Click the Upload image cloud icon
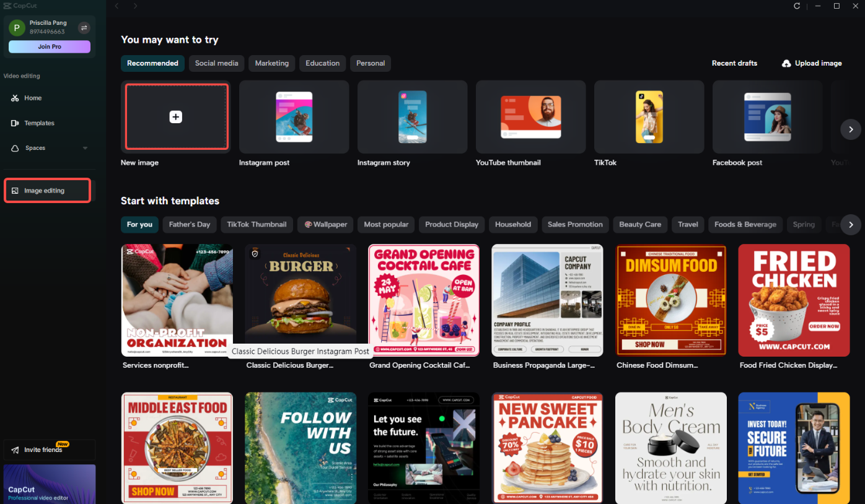The width and height of the screenshot is (865, 504). (x=786, y=63)
